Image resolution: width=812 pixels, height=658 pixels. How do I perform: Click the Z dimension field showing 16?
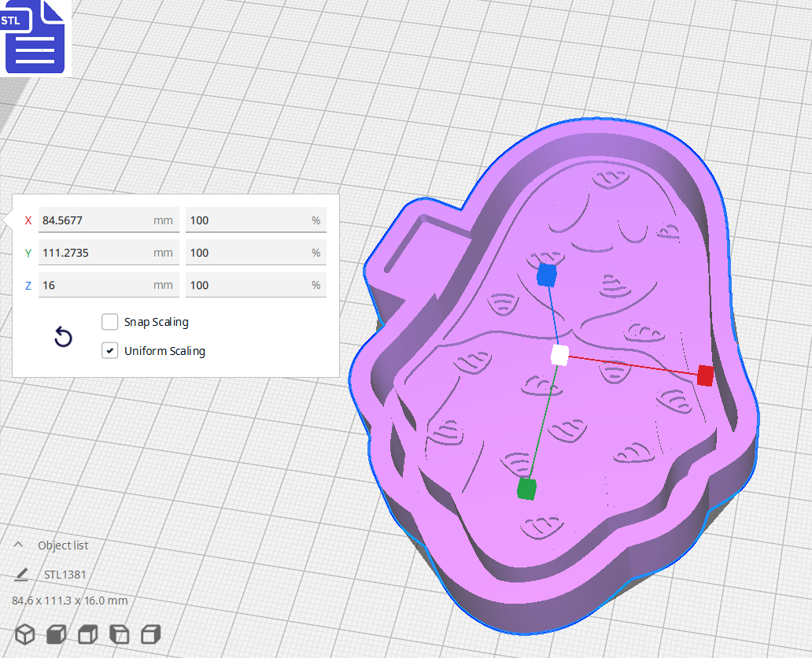point(94,285)
